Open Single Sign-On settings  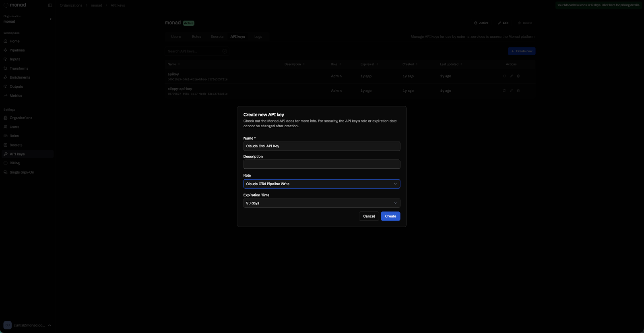[22, 172]
